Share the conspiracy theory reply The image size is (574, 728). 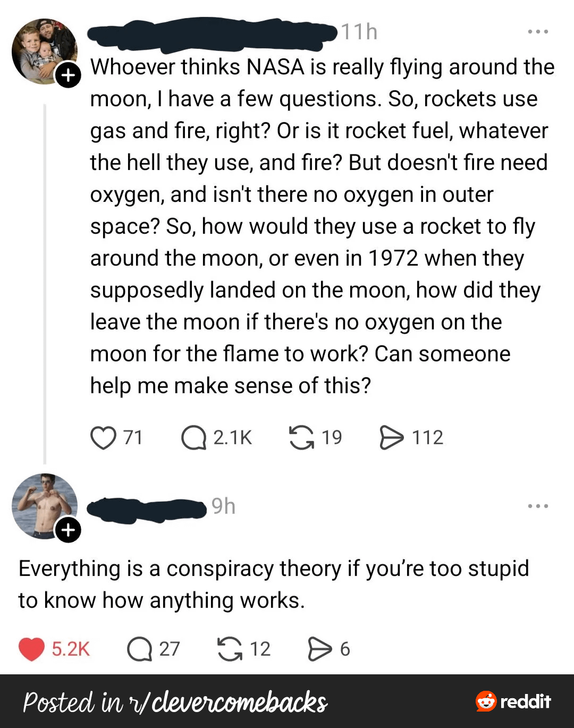tap(319, 649)
